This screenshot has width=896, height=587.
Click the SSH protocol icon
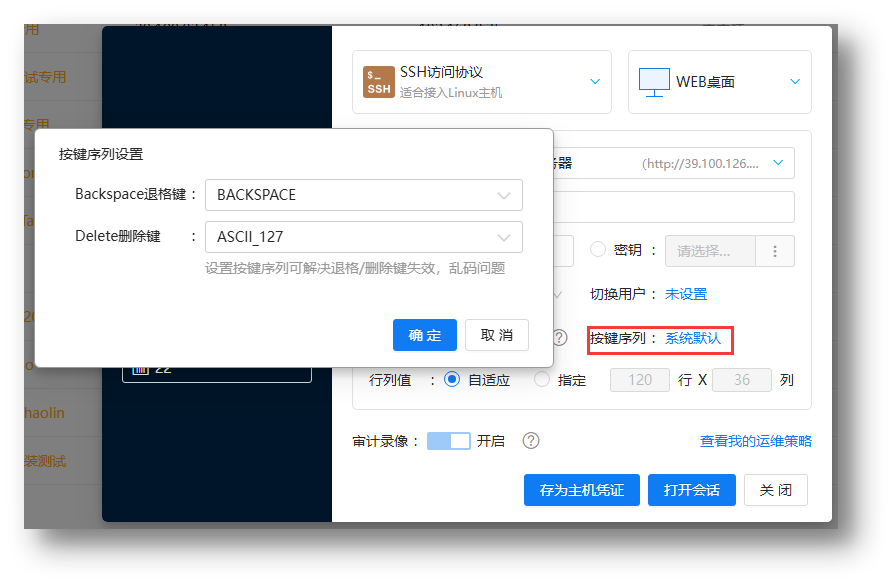pos(379,82)
